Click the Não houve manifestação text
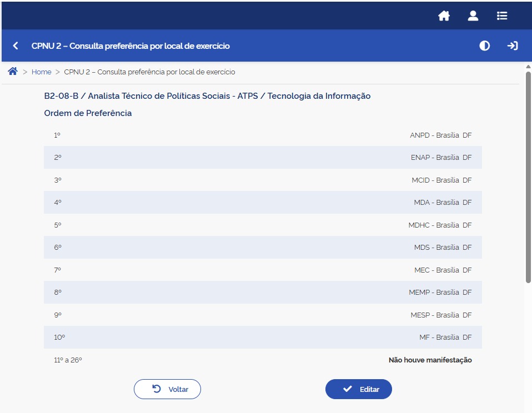This screenshot has height=413, width=532. 430,360
